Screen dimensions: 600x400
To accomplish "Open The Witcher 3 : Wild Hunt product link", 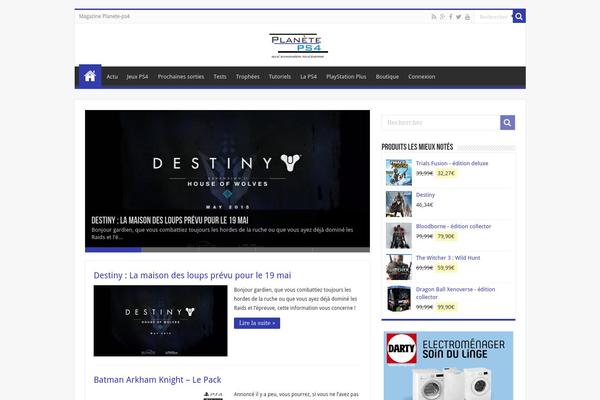I will pos(448,258).
